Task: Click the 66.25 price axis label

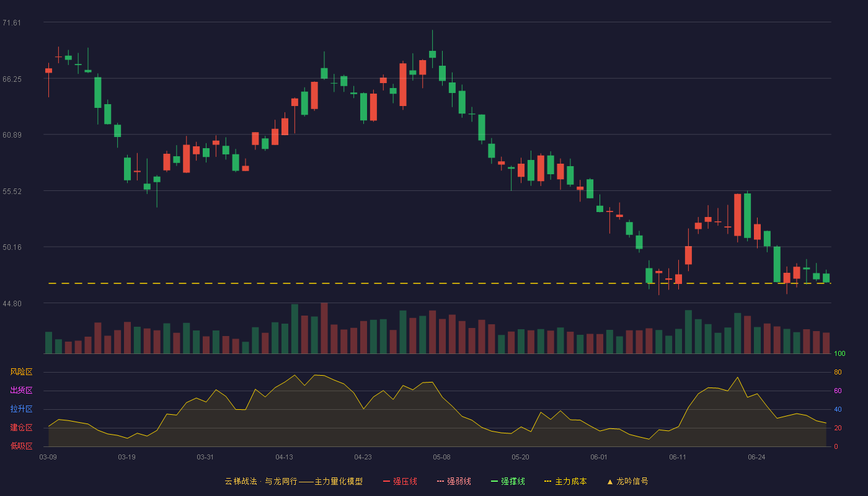Action: 12,79
